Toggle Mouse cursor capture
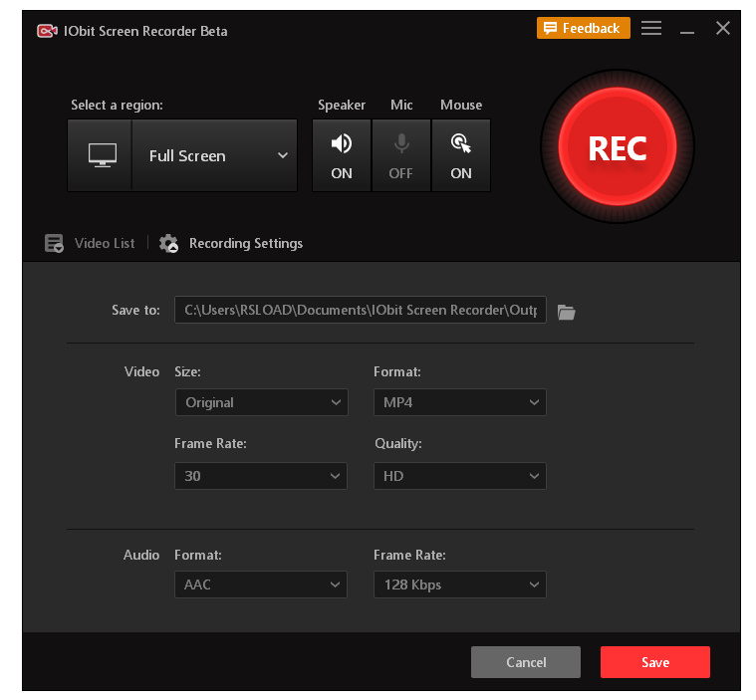This screenshot has width=756, height=700. coord(461,155)
